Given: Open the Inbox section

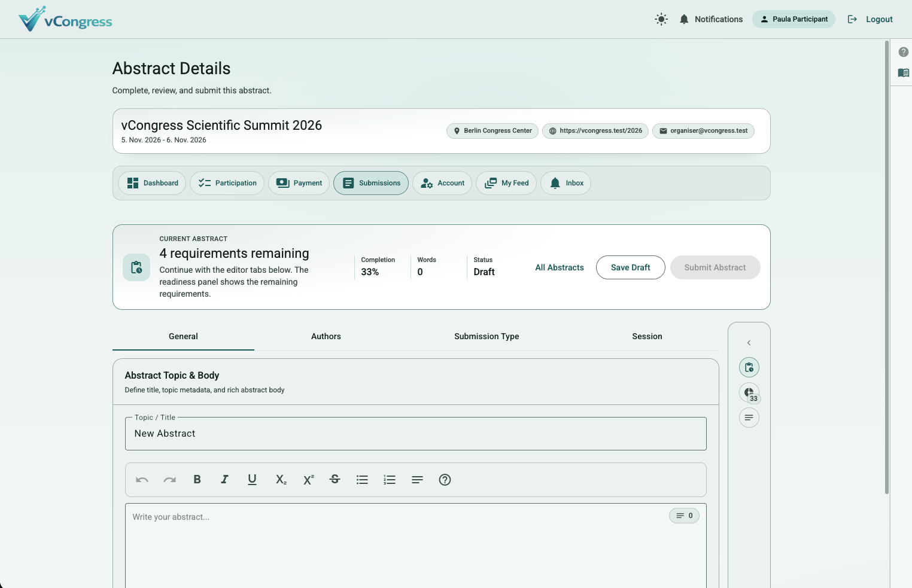Looking at the screenshot, I should point(566,183).
